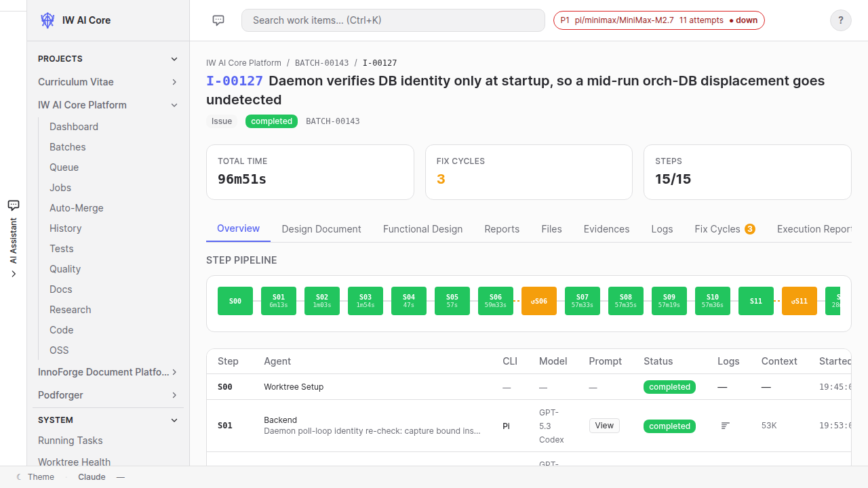
Task: Click the I-00127 issue ID heading
Action: point(235,81)
